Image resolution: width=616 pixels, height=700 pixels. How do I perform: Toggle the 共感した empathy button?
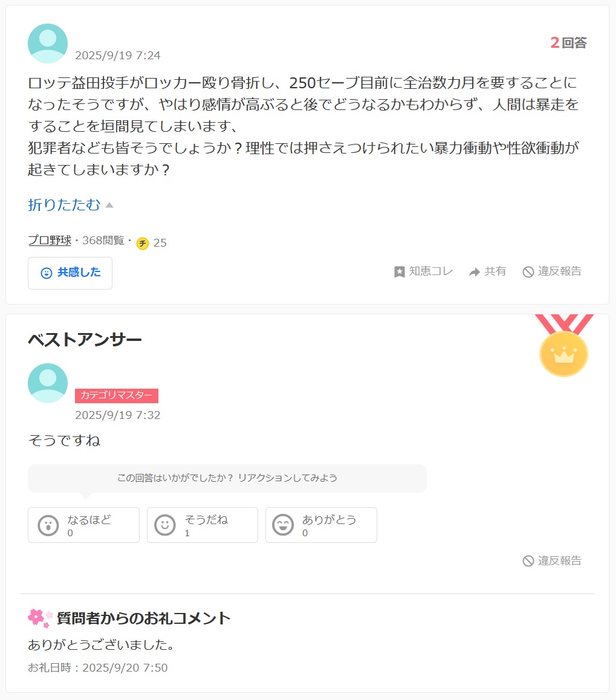(70, 273)
